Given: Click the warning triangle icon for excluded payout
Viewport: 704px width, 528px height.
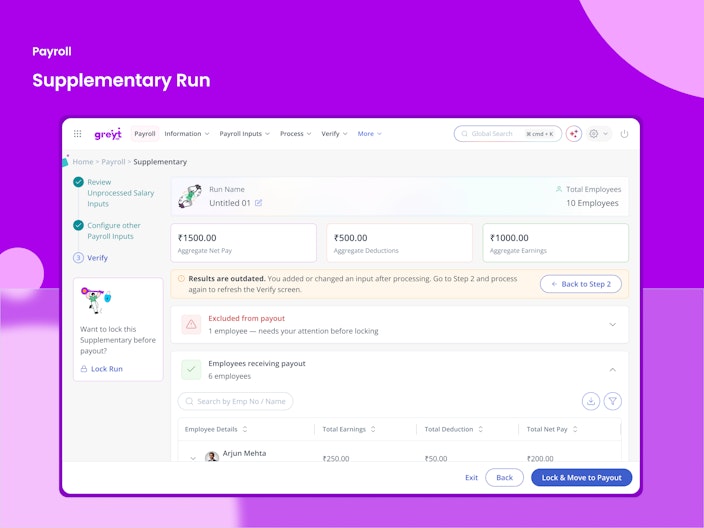Looking at the screenshot, I should click(x=191, y=324).
